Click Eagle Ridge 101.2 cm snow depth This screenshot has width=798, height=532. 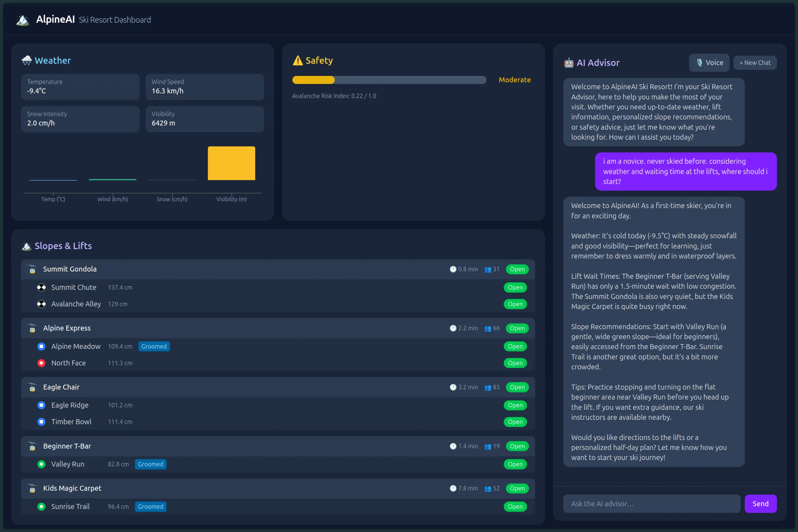(x=120, y=405)
